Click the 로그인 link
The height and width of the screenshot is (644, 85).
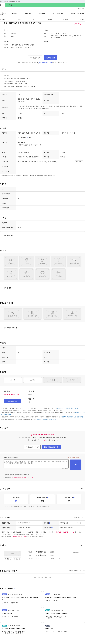point(79,8)
